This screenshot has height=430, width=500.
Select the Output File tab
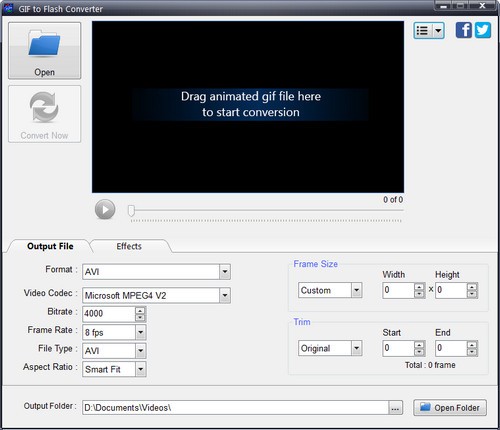coord(50,246)
